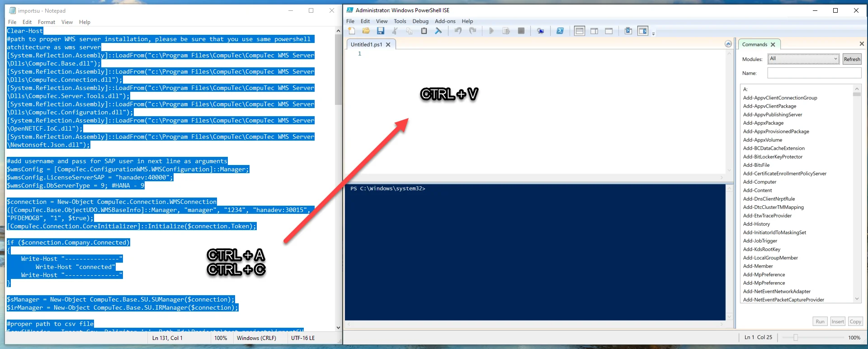
Task: Show the Command Window toolbar icon
Action: point(628,31)
